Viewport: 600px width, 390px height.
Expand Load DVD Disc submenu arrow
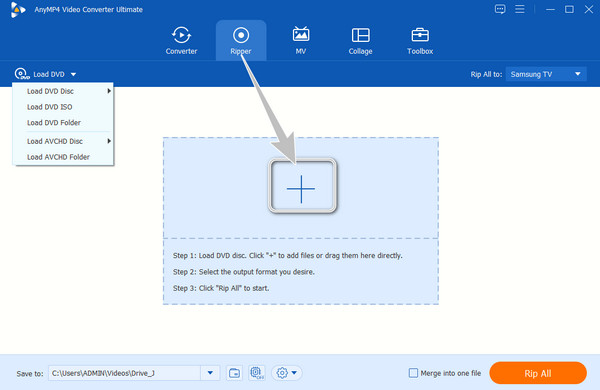(109, 91)
